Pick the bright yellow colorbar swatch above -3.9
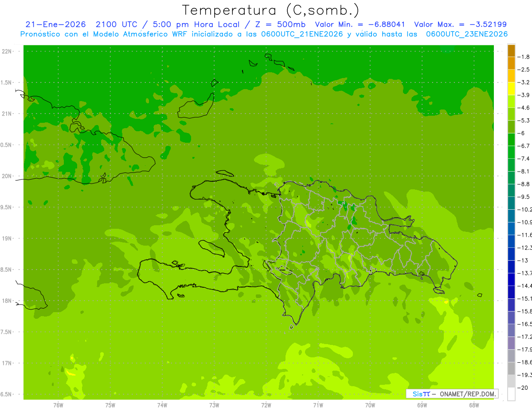 [511, 89]
